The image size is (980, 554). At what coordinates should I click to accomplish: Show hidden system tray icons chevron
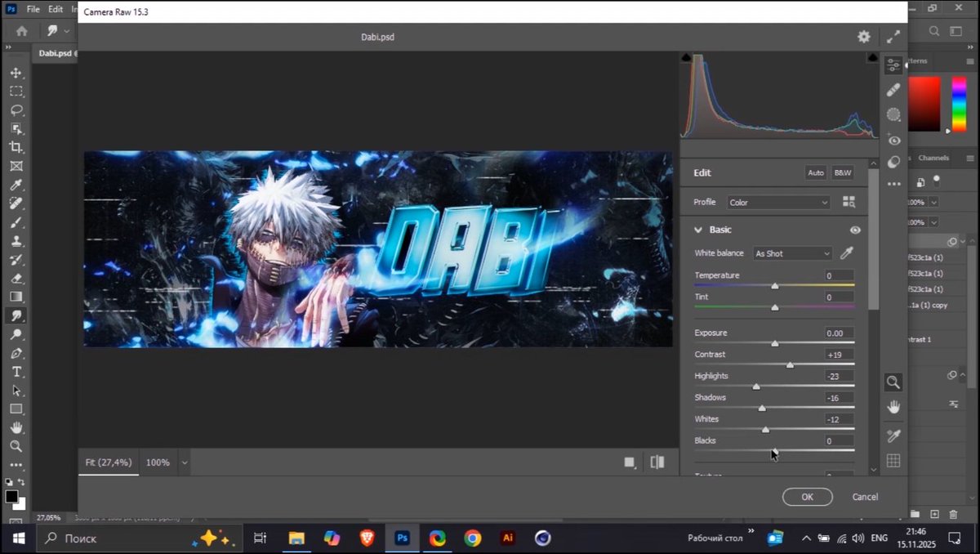806,538
